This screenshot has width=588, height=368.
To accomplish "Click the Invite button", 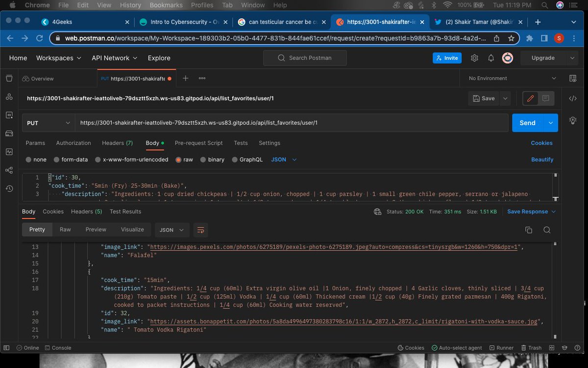I will click(447, 58).
